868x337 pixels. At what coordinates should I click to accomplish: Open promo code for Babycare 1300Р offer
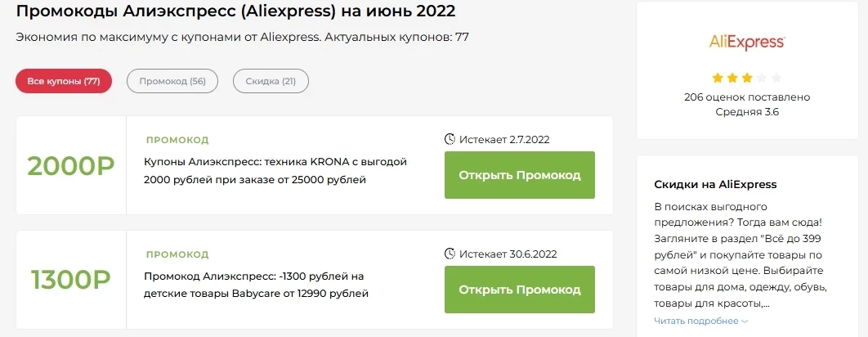(x=520, y=290)
